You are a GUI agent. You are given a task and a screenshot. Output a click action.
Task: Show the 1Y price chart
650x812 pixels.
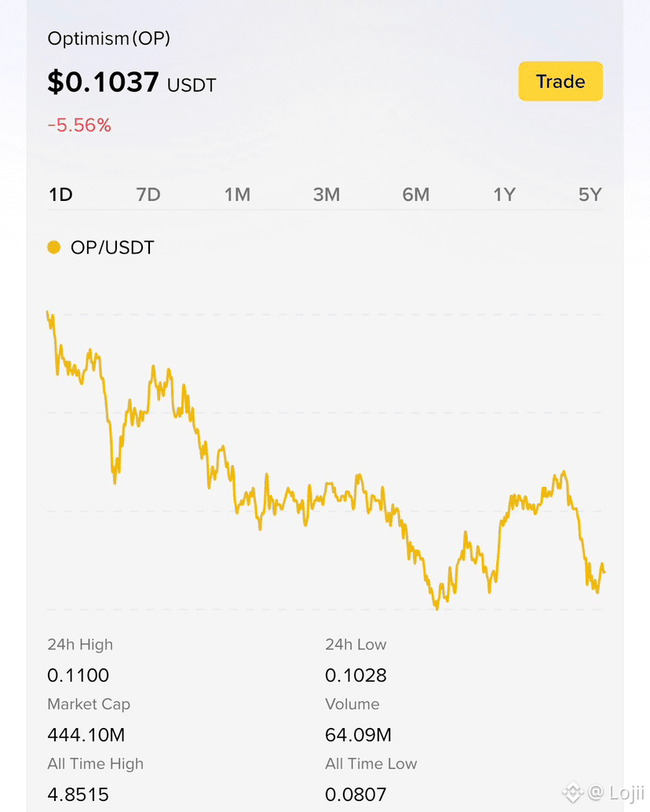504,195
